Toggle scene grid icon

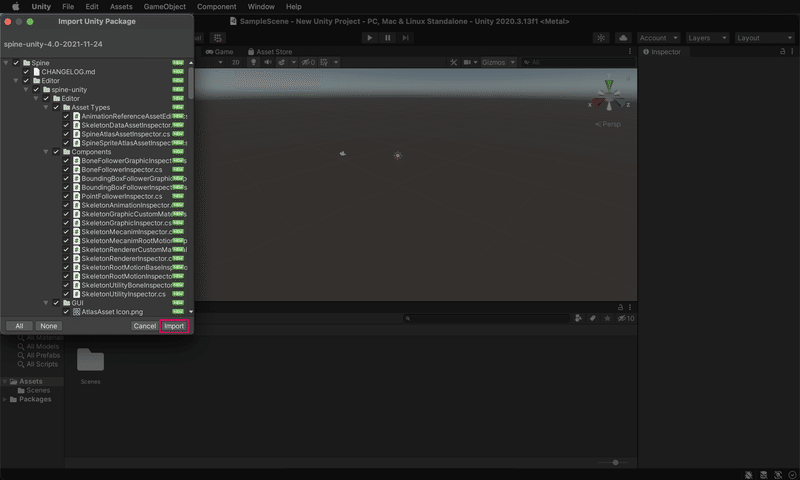(324, 62)
